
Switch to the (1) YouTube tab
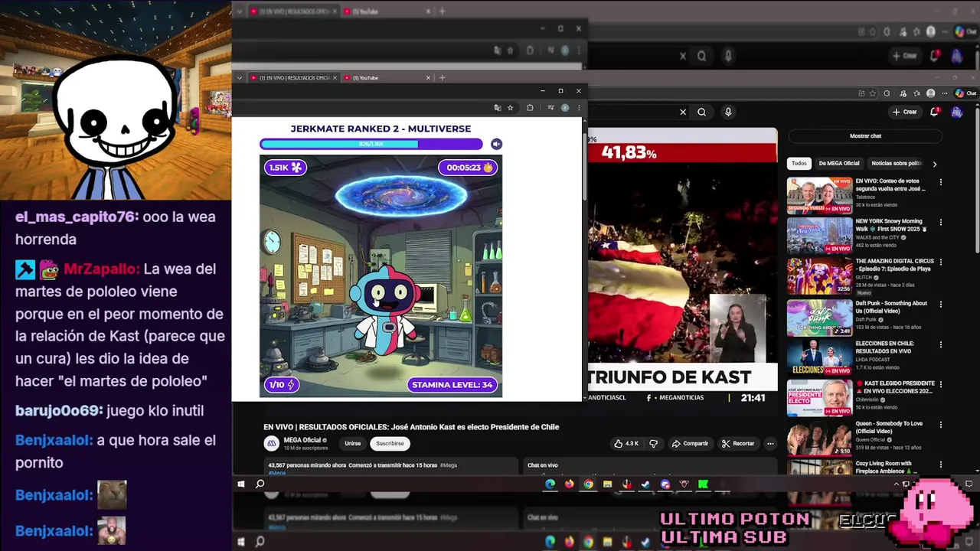pyautogui.click(x=387, y=77)
